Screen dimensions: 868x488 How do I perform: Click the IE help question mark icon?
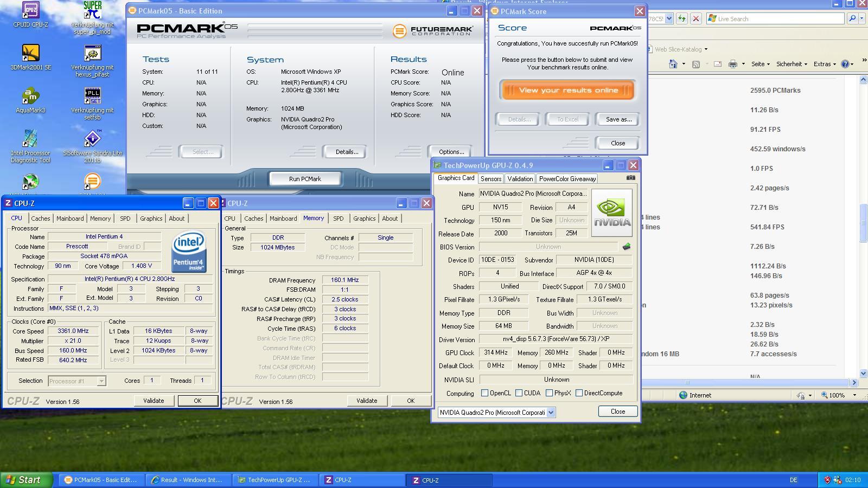845,64
